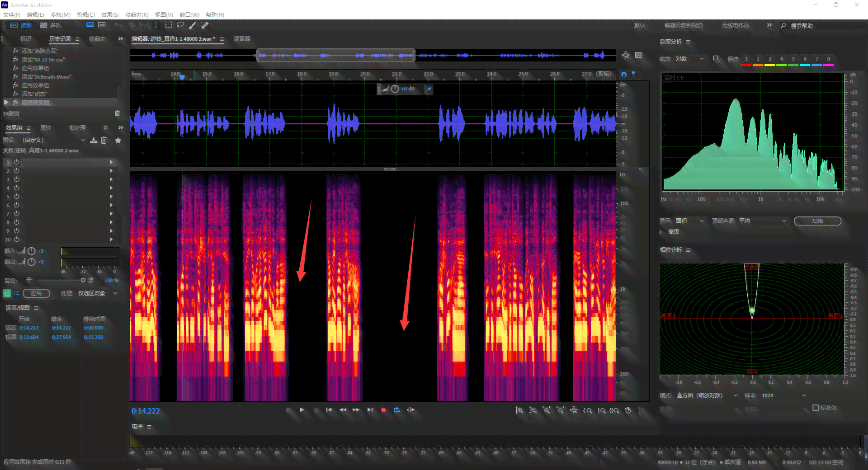Screen dimensions: 868x470
Task: Select the 默认 workspace
Action: coord(640,25)
